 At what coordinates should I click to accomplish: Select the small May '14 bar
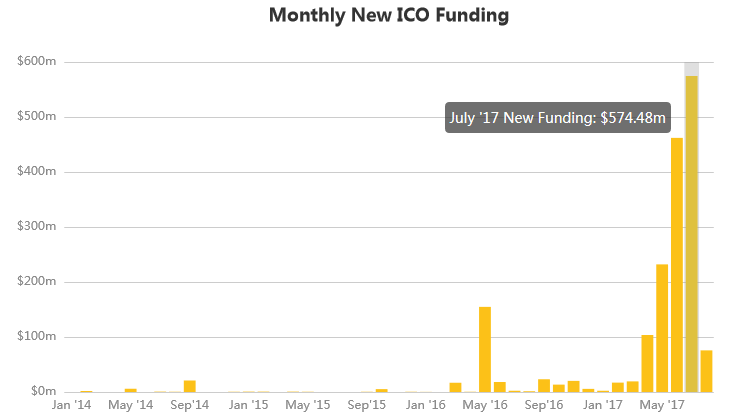(130, 389)
